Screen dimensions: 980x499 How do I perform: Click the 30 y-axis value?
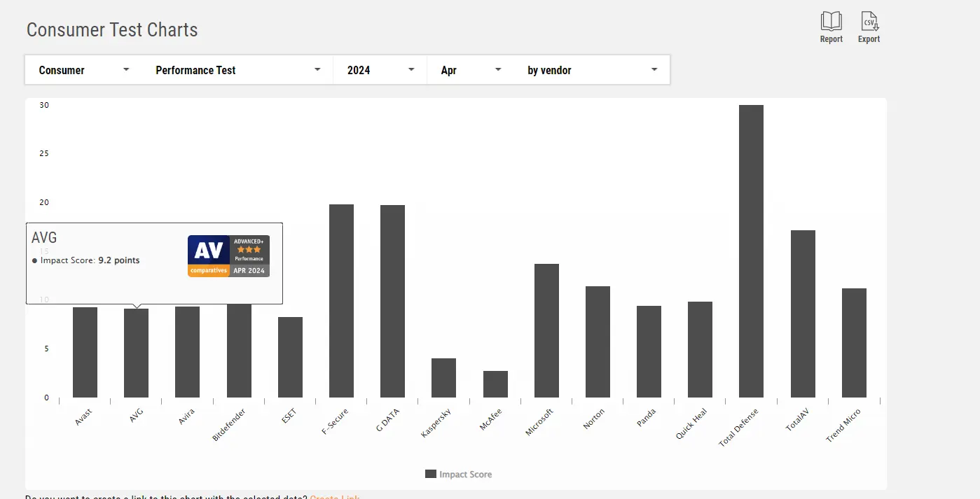click(x=44, y=105)
